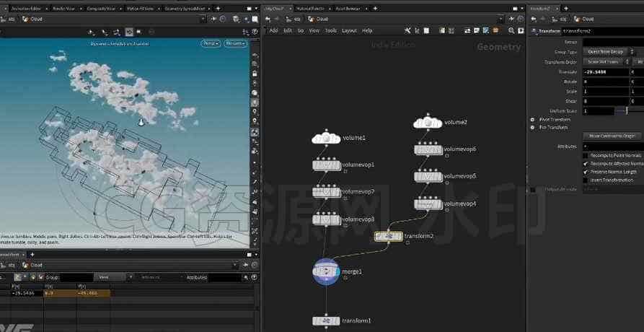Click Move Centroid to Origin button
Image resolution: width=644 pixels, height=332 pixels.
(612, 136)
